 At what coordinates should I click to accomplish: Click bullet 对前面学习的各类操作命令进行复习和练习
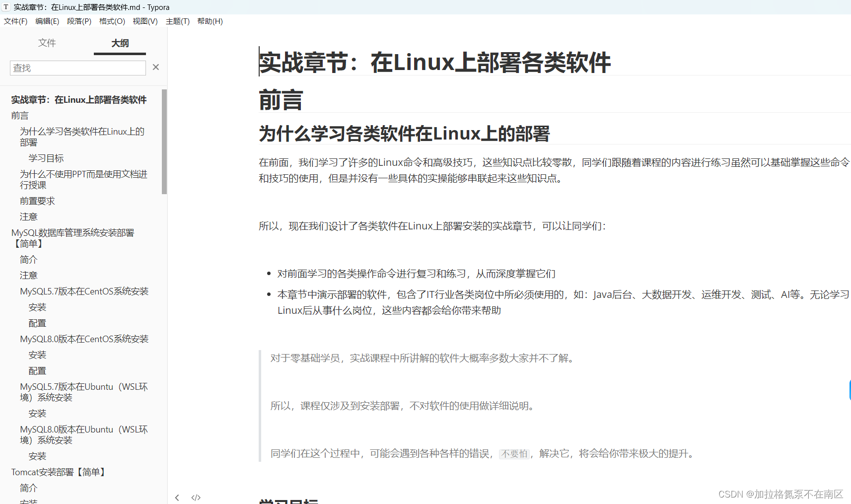click(417, 274)
